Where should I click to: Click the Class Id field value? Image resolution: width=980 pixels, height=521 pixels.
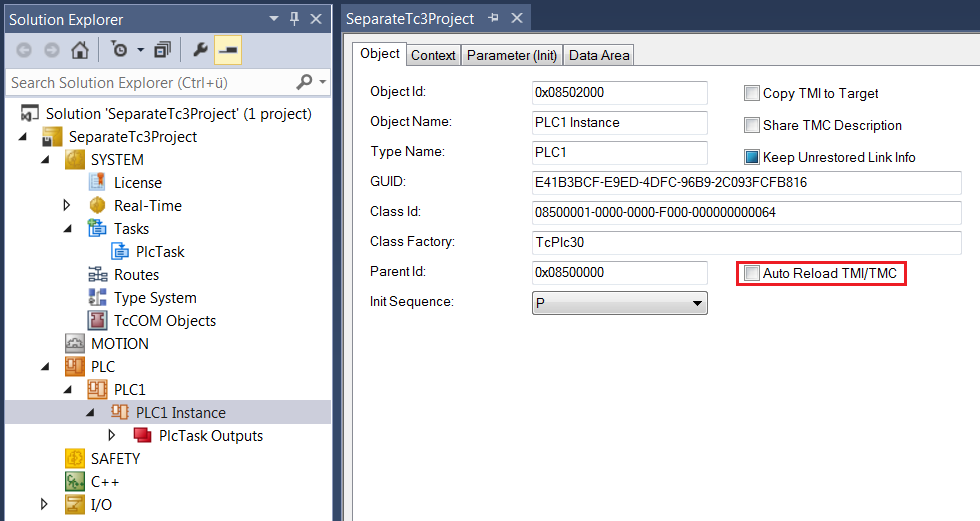click(x=746, y=212)
